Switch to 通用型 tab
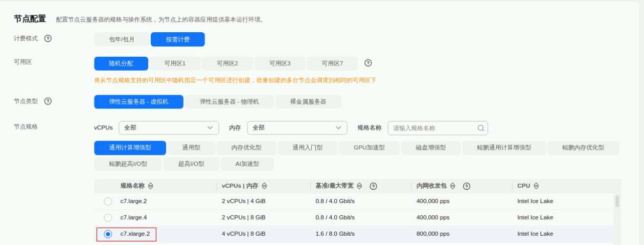 tap(191, 148)
